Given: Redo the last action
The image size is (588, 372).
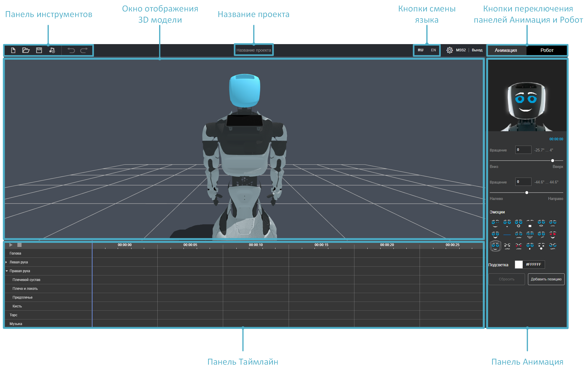Looking at the screenshot, I should pyautogui.click(x=84, y=50).
